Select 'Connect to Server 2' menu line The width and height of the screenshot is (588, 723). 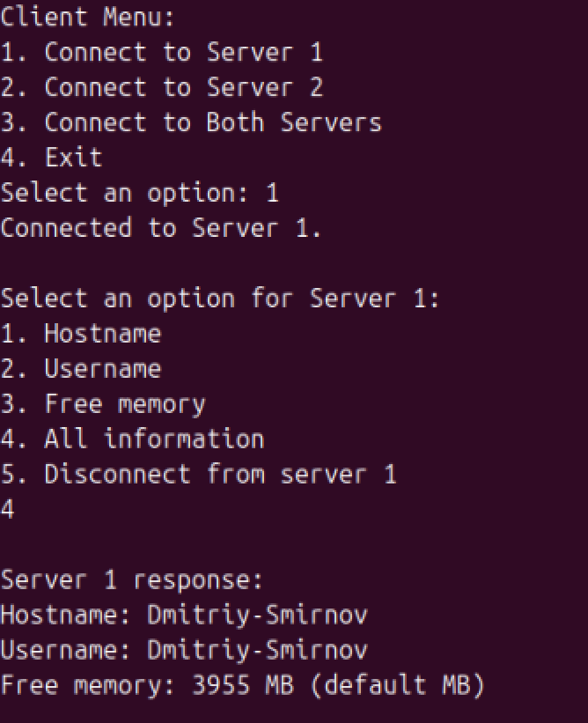pos(161,86)
